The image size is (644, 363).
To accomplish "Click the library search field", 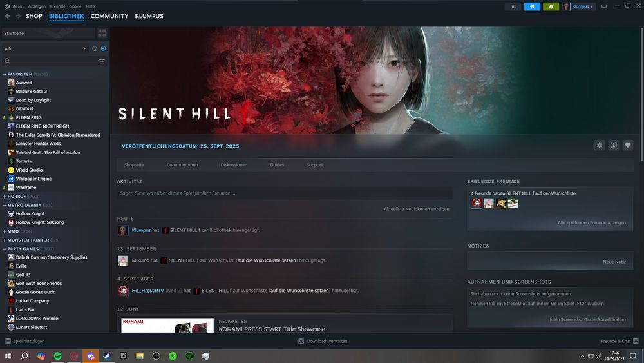I will click(x=52, y=61).
